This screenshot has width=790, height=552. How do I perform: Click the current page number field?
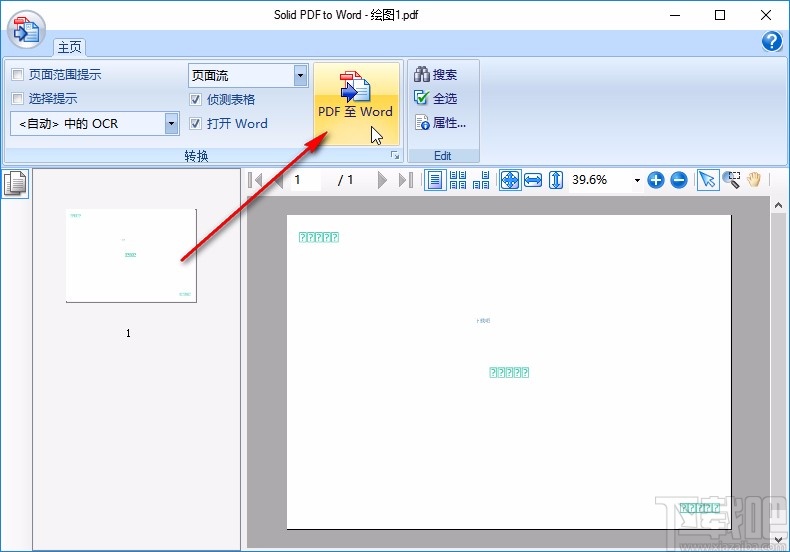(x=306, y=180)
